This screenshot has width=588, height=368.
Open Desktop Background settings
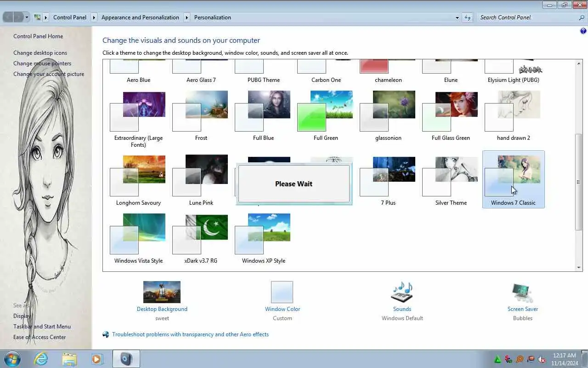click(x=162, y=292)
